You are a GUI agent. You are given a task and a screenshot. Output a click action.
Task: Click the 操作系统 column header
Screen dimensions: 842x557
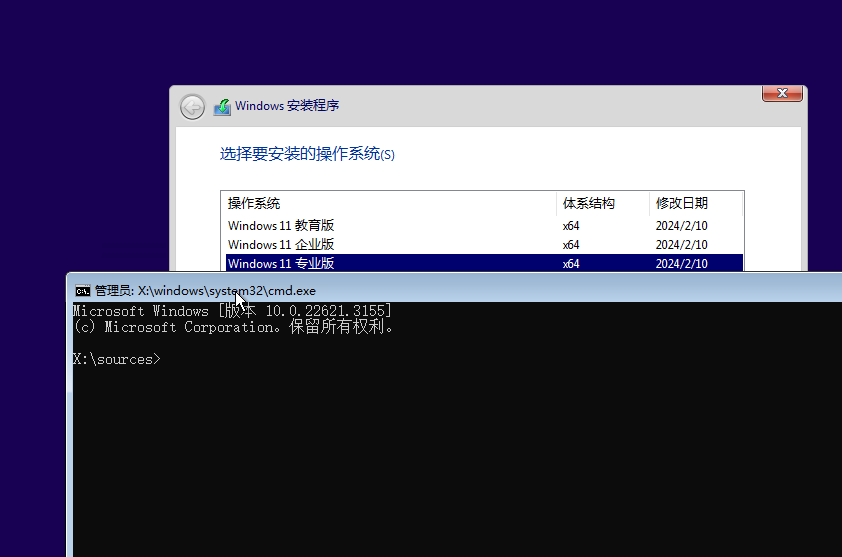click(x=390, y=204)
